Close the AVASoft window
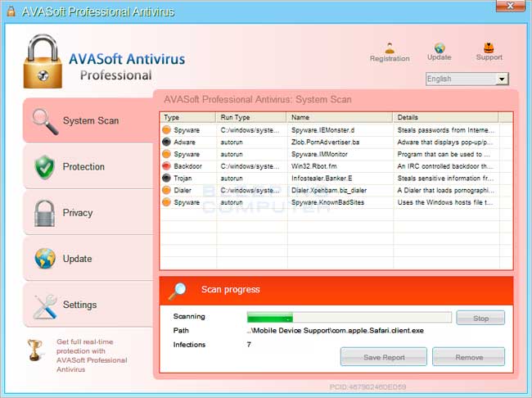 [510, 6]
